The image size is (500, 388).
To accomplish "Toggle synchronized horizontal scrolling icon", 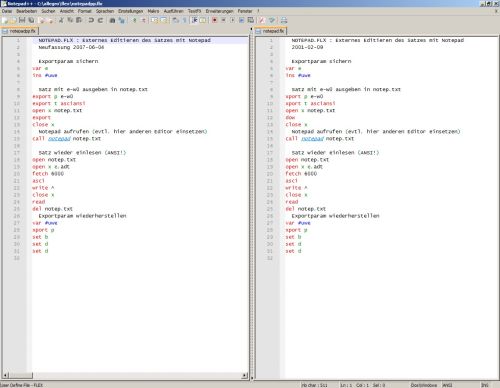I will [x=164, y=20].
